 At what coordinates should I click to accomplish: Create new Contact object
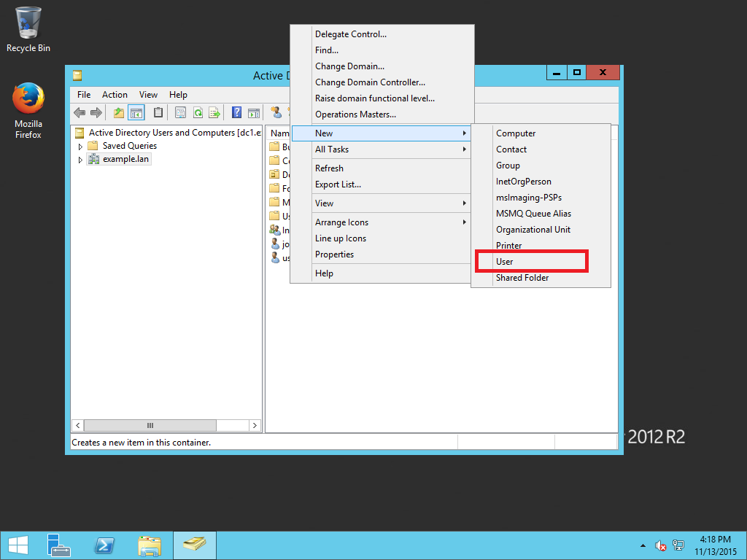point(541,149)
